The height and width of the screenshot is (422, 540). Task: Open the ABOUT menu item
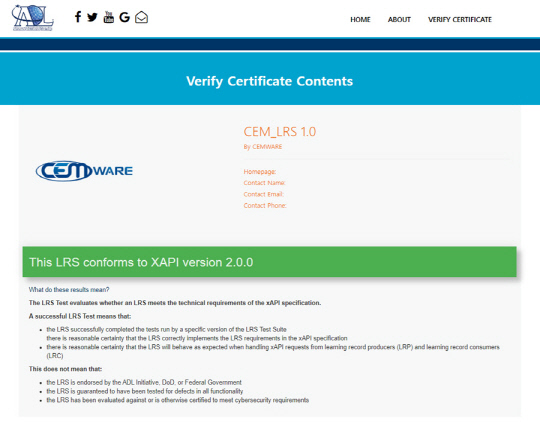tap(399, 20)
